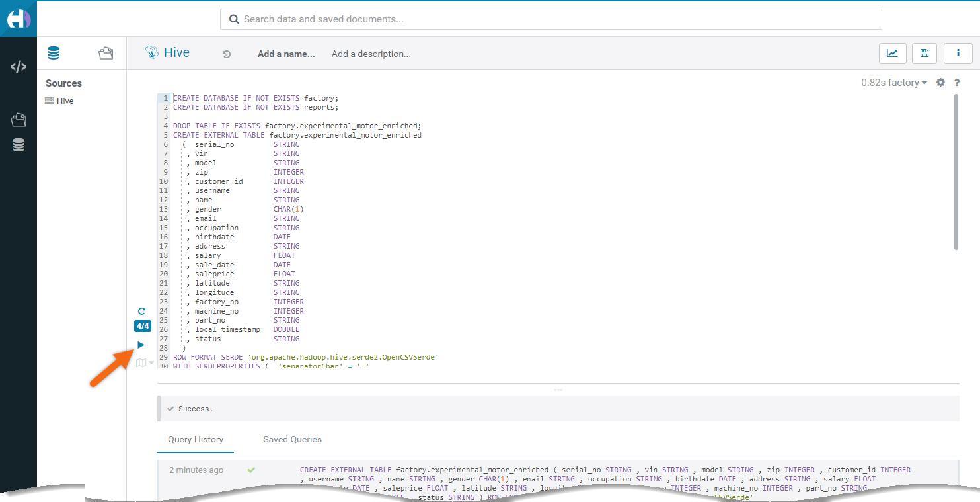Open the factory database dropdown
Image resolution: width=980 pixels, height=502 pixels.
click(x=908, y=83)
